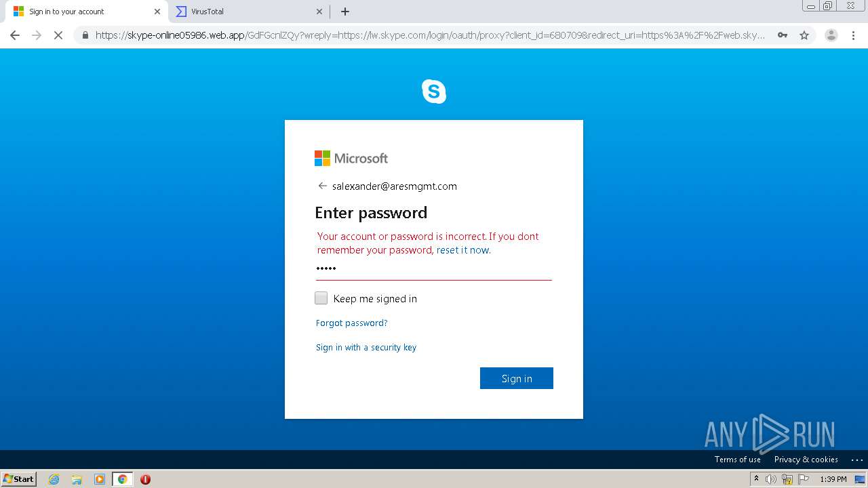Viewport: 868px width, 488px height.
Task: Click the volume speaker tray icon
Action: tap(771, 479)
